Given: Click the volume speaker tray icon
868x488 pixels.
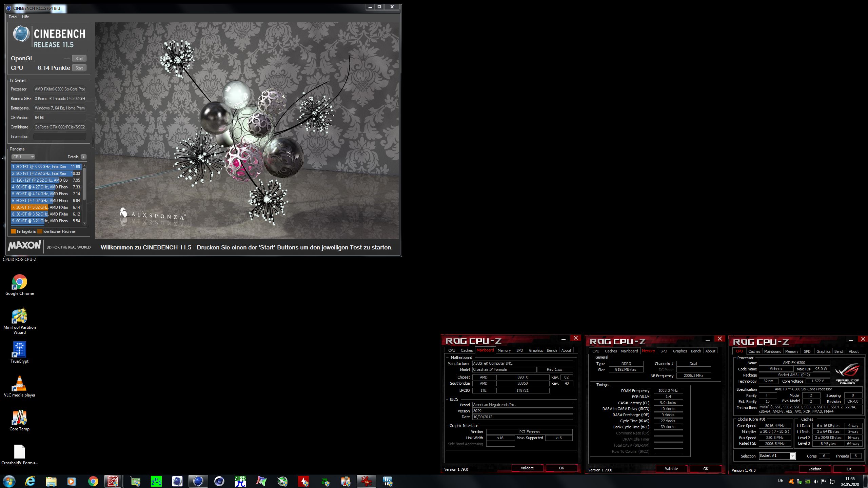Looking at the screenshot, I should [816, 481].
